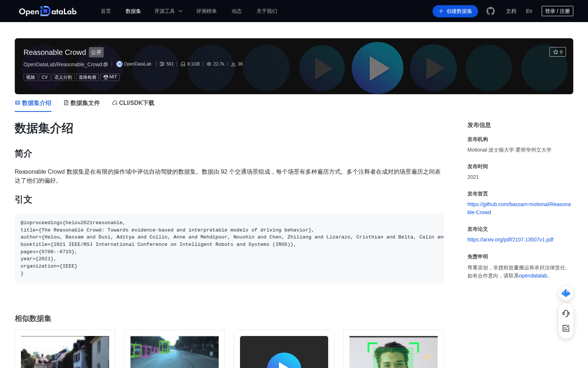Open the 3D bounding boxes road dataset thumbnail
The image size is (588, 368).
tap(175, 352)
